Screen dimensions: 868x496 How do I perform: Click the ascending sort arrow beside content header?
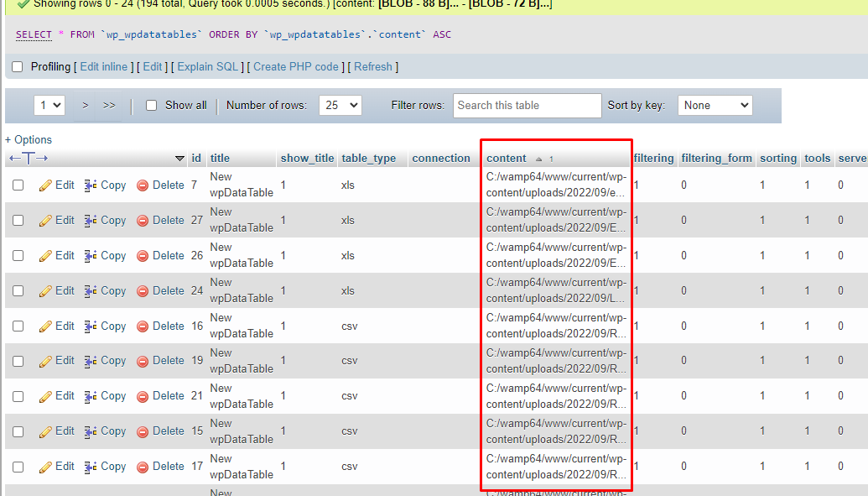(x=538, y=159)
